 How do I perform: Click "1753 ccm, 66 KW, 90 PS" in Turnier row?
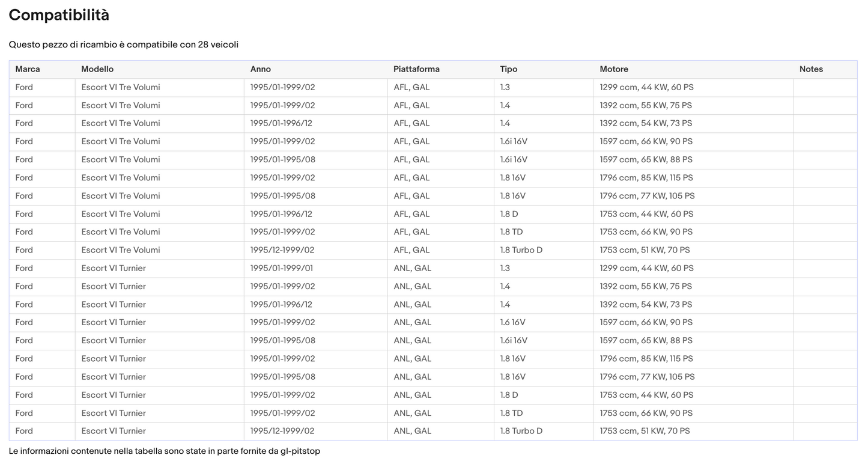[x=646, y=413]
